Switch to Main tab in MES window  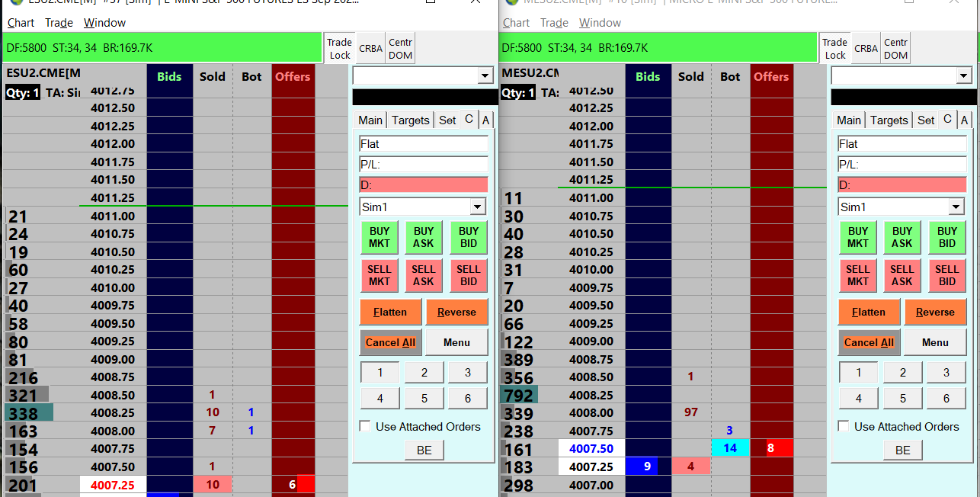tap(849, 120)
